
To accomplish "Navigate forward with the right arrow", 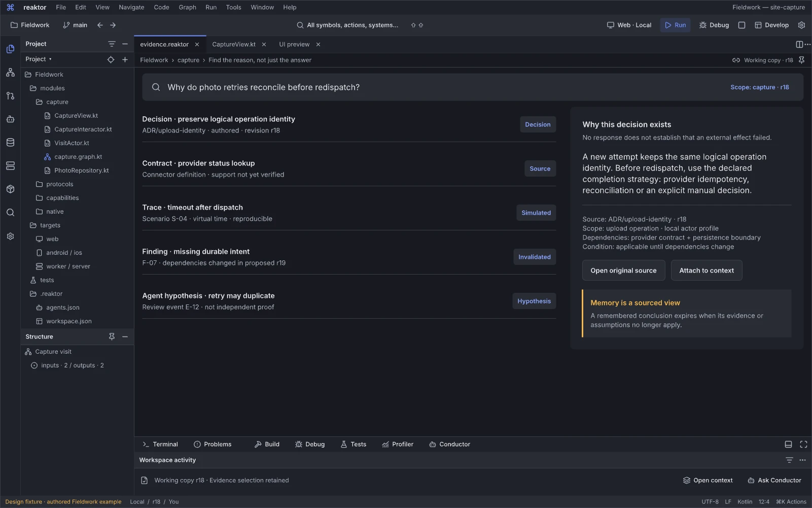I will [x=113, y=25].
